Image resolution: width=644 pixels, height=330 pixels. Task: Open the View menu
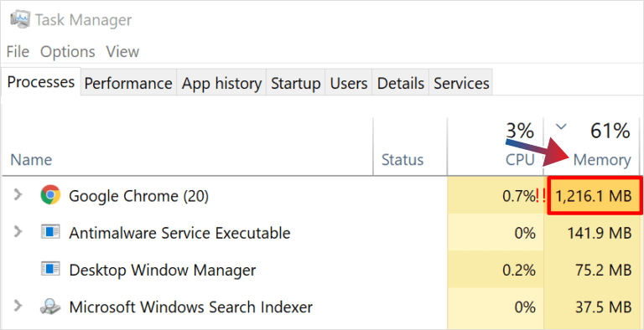pos(122,52)
